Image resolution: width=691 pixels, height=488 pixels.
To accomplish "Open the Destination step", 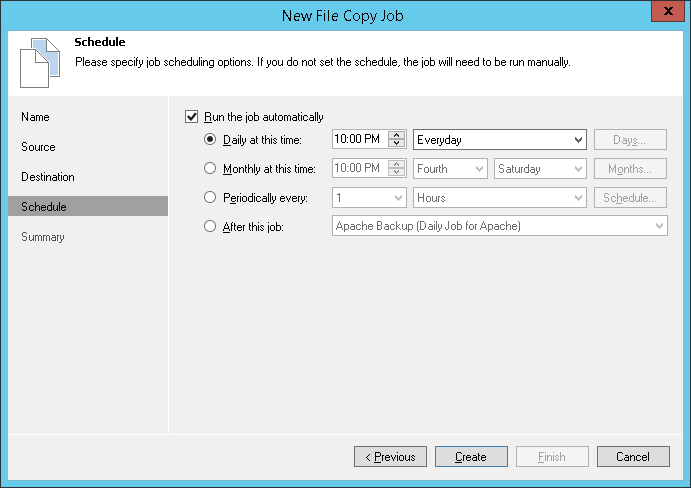I will coord(48,177).
